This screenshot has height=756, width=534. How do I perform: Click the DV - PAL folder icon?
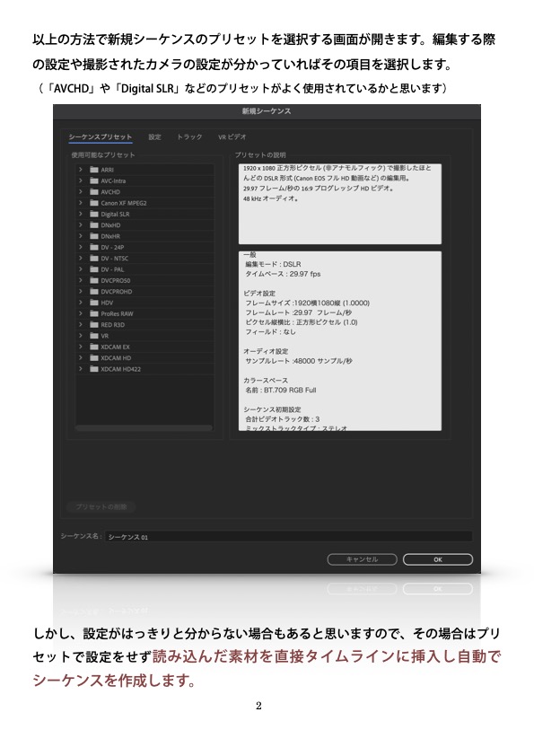[x=94, y=269]
